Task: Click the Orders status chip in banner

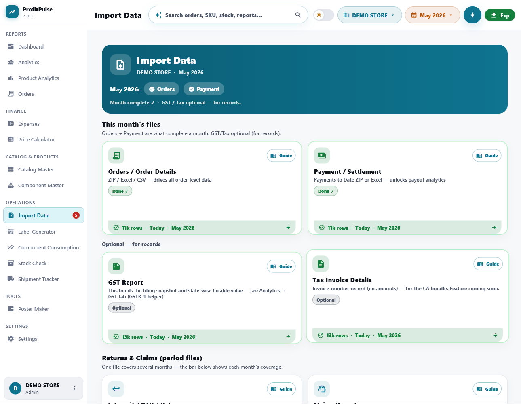Action: (162, 89)
